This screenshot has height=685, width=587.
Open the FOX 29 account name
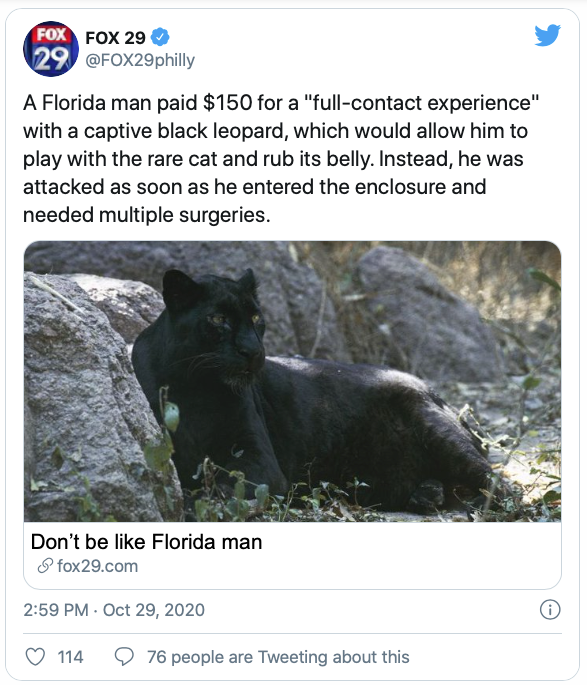pyautogui.click(x=115, y=38)
